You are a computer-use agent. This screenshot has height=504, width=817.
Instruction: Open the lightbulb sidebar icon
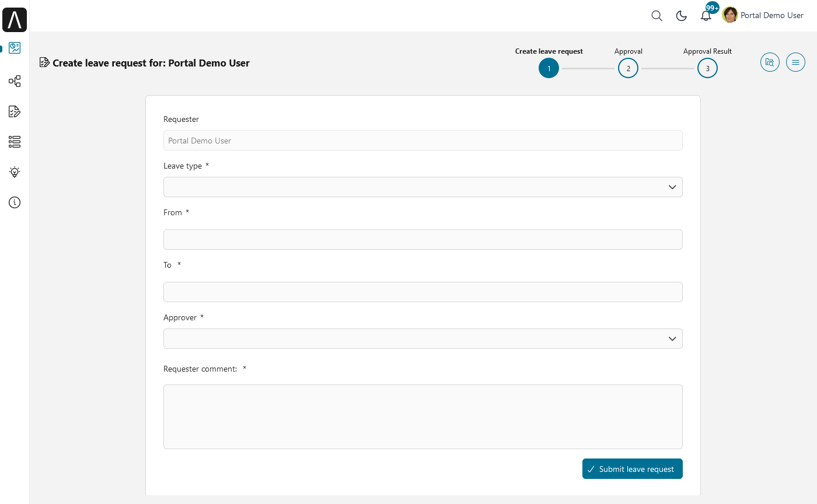click(x=15, y=172)
